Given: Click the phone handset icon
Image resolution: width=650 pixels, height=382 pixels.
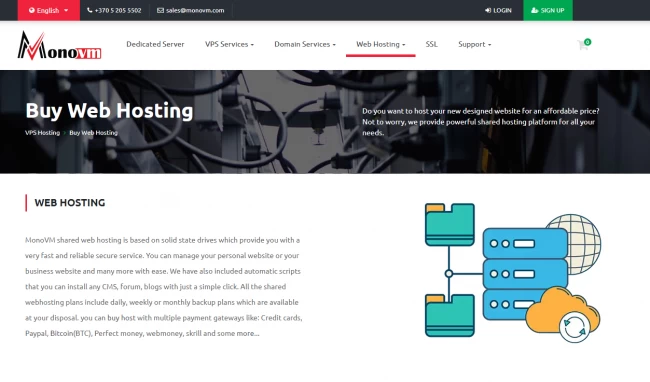Looking at the screenshot, I should click(90, 10).
